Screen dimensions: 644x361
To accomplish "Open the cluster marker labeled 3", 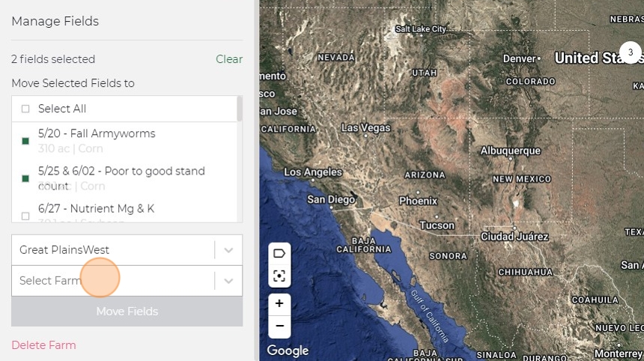I will coord(631,53).
